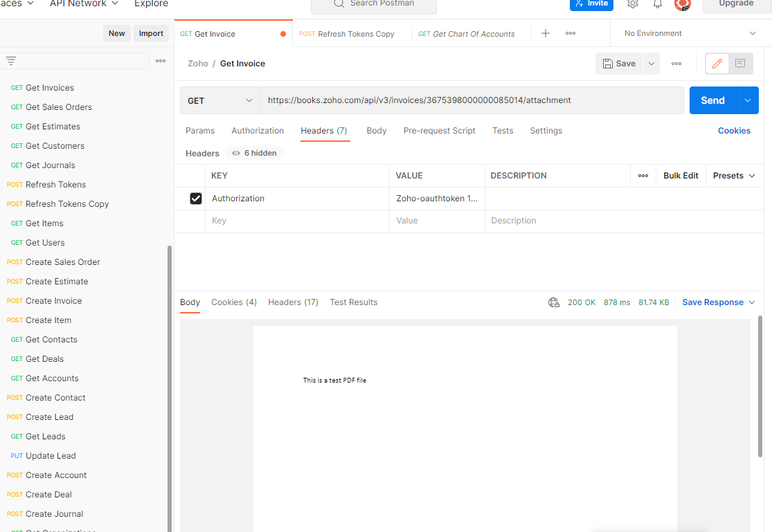Viewport: 772px width, 532px height.
Task: Click the request URL field
Action: [472, 100]
